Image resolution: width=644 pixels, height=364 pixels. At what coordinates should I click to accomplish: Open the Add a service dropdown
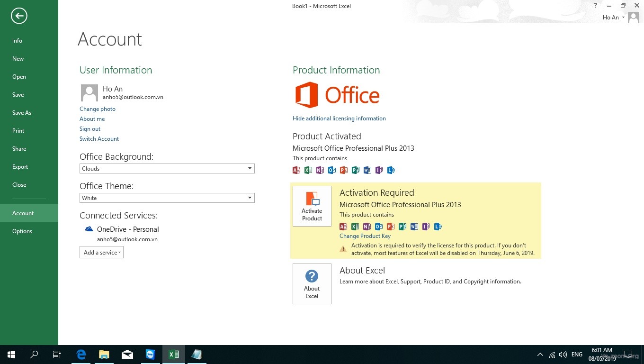coord(101,253)
